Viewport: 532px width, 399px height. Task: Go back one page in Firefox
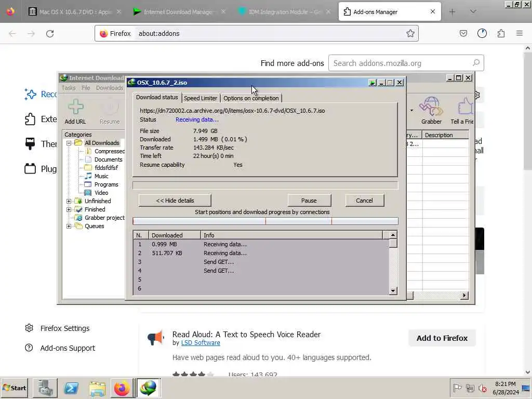pos(12,34)
